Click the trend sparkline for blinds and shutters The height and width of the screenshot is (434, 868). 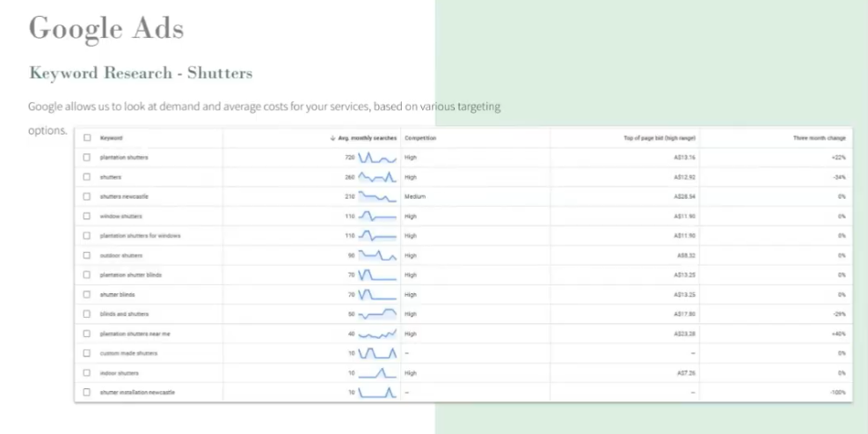(377, 314)
